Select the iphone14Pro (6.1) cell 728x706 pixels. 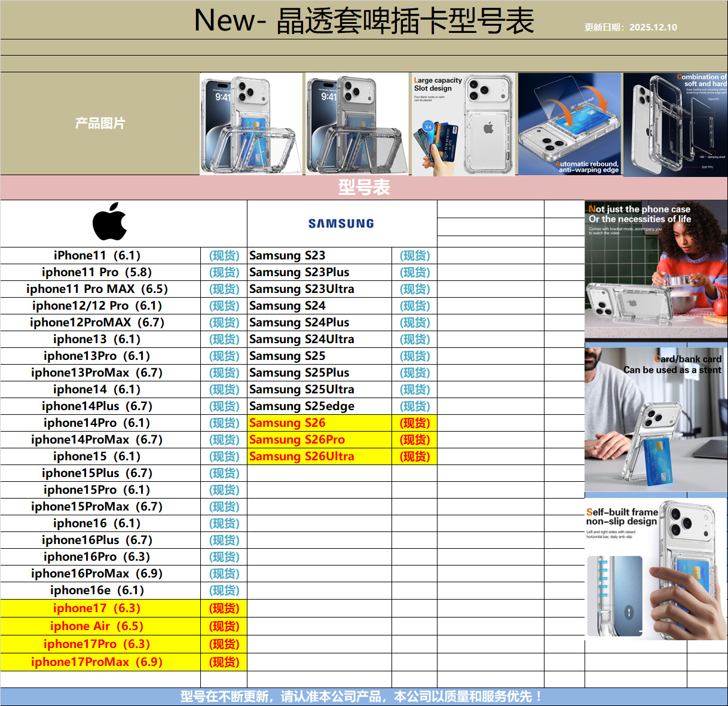(x=100, y=423)
